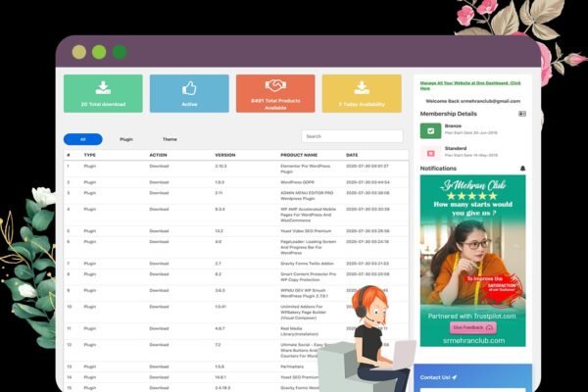
Task: Click the five-star rating in SrMehran banner
Action: click(x=472, y=196)
